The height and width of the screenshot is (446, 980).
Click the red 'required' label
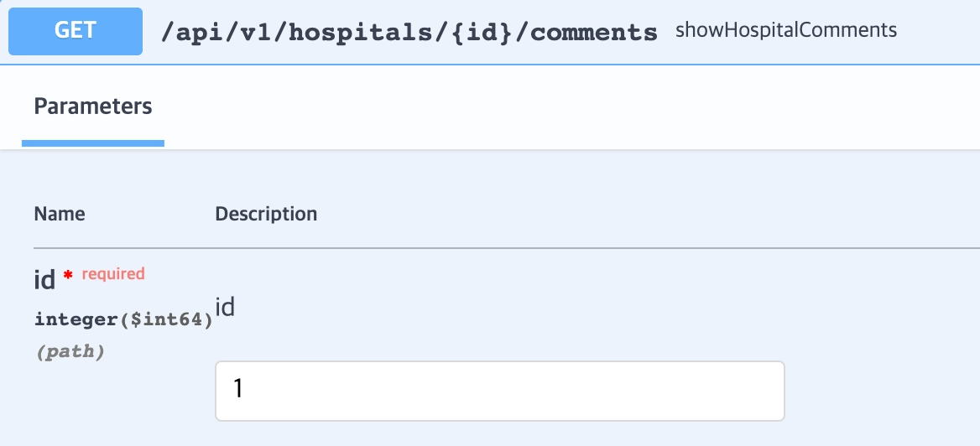pyautogui.click(x=113, y=273)
